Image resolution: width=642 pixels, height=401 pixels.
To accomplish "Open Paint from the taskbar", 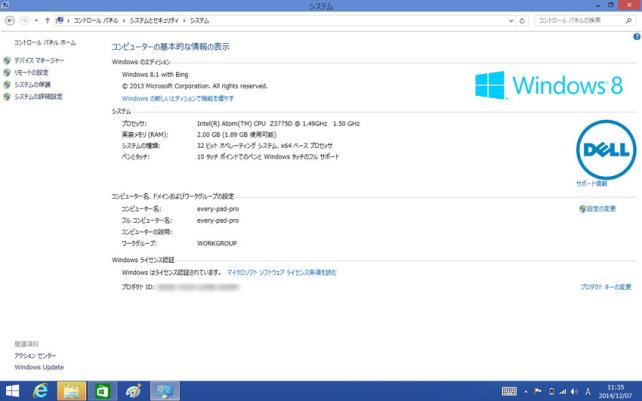I will 133,391.
